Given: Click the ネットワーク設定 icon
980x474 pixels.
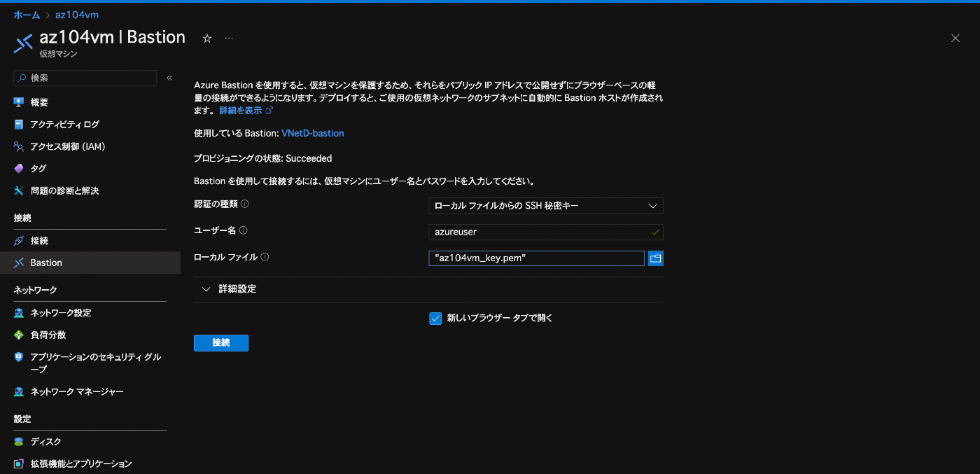Looking at the screenshot, I should pyautogui.click(x=19, y=313).
